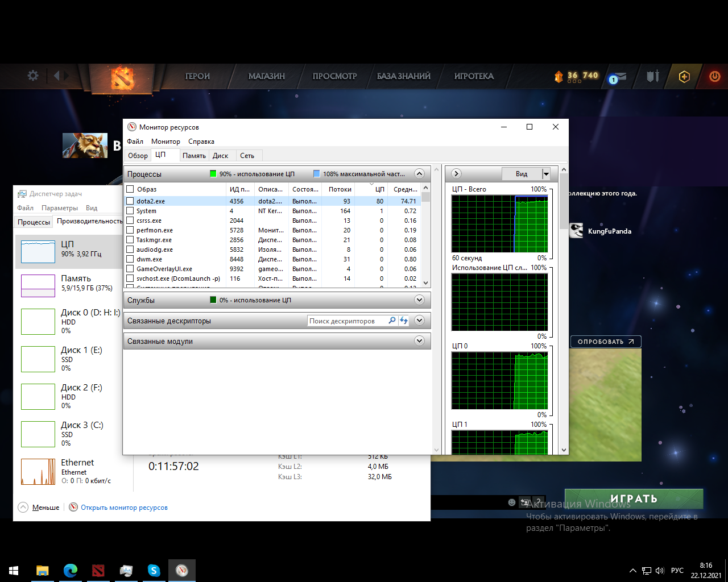
Task: Collapse the Процессы section
Action: point(419,174)
